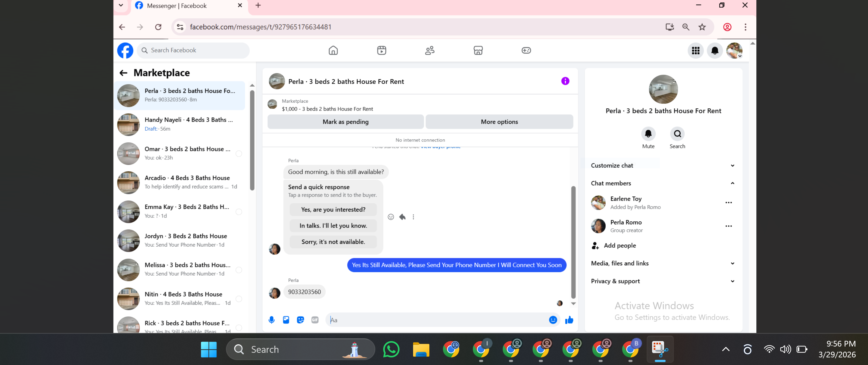Open Facebook notifications bell
Image resolution: width=868 pixels, height=365 pixels.
715,51
